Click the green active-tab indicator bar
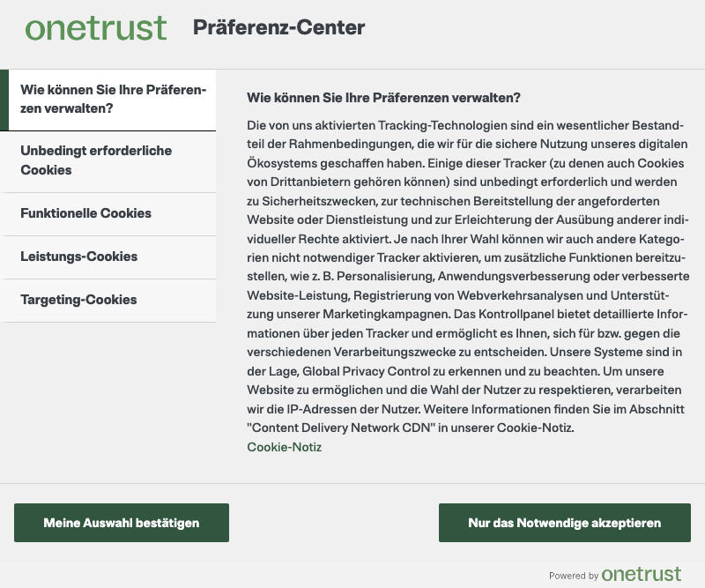 click(4, 100)
